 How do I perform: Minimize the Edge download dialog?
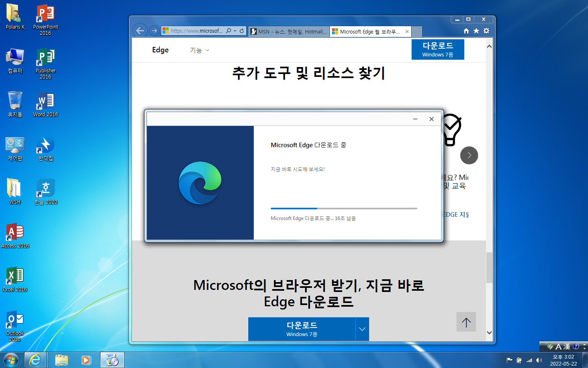(x=415, y=119)
